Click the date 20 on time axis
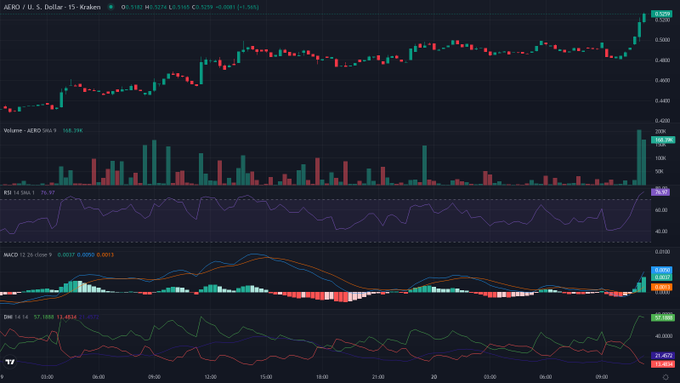Viewport: 680px width, 383px height. pos(434,377)
